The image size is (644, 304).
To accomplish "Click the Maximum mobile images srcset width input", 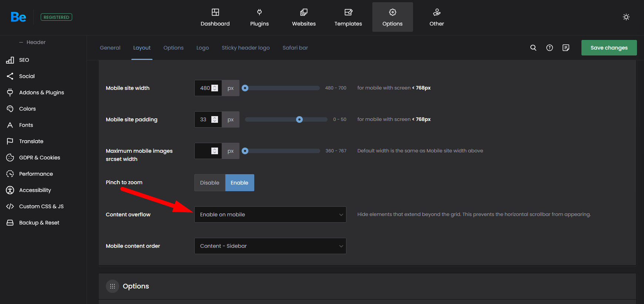I will [208, 151].
